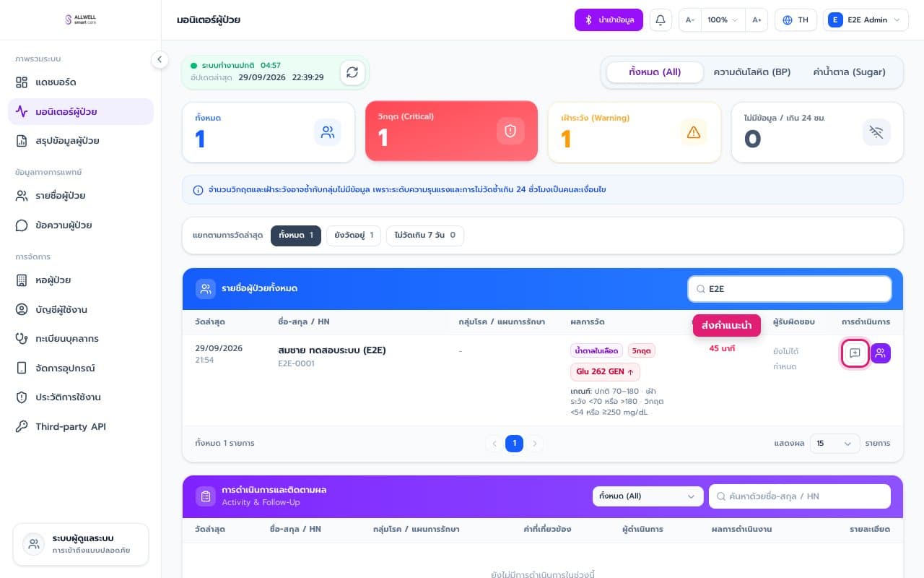This screenshot has width=924, height=578.
Task: Open ประวัติการใช้งาน in the sidebar
Action: (81, 397)
